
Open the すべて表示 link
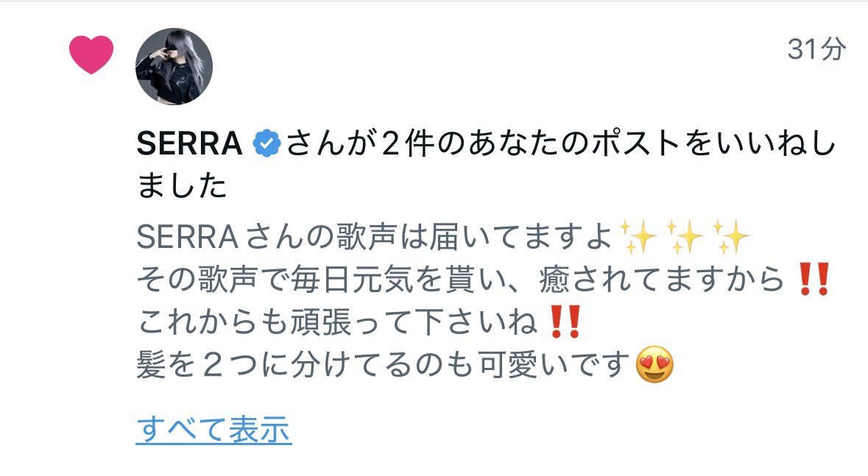coord(214,430)
